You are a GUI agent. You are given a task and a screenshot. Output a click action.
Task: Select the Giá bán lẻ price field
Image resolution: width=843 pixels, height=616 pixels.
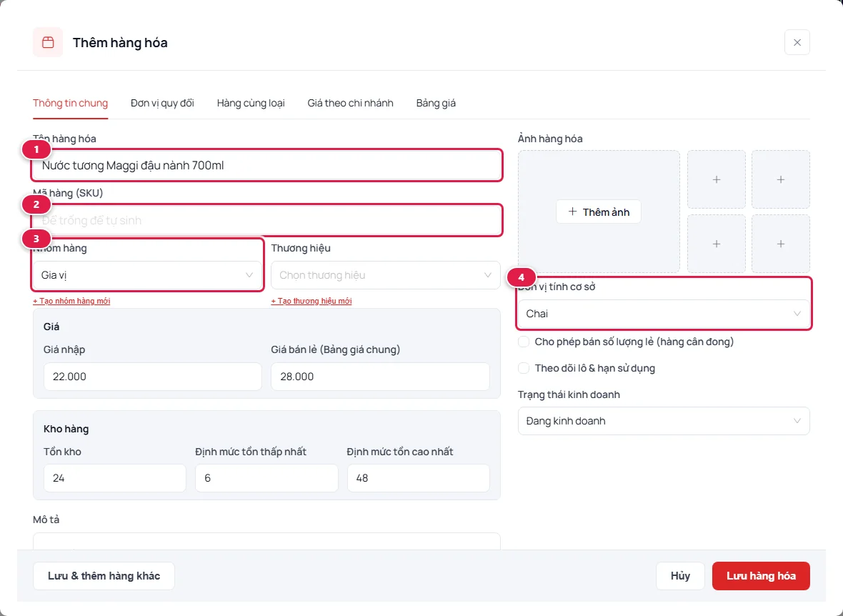coord(380,377)
